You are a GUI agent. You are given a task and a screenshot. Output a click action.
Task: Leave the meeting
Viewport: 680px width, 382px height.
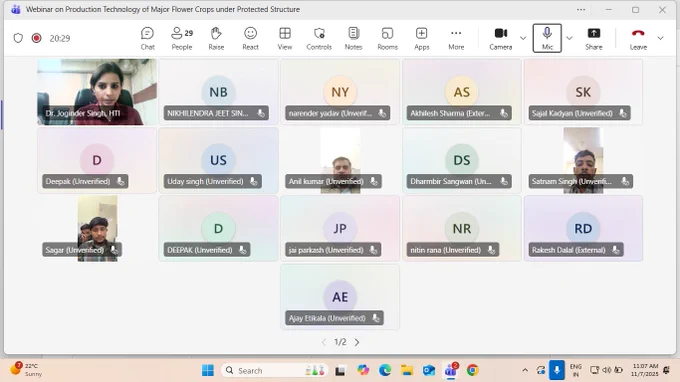pos(638,38)
